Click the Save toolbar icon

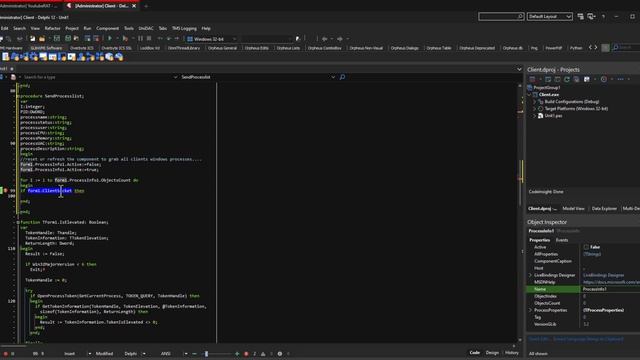point(57,38)
